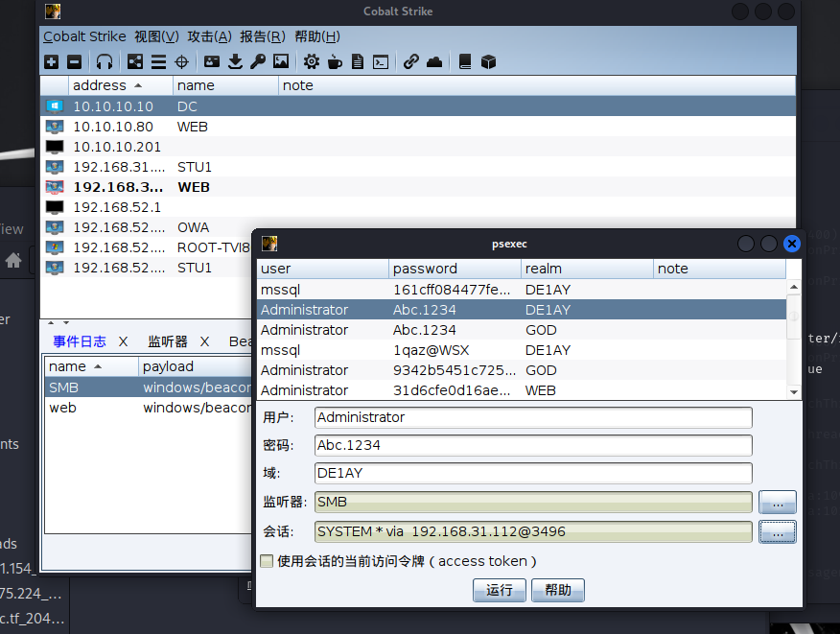Click the Cobalt Strike main window title icon

pyautogui.click(x=53, y=12)
